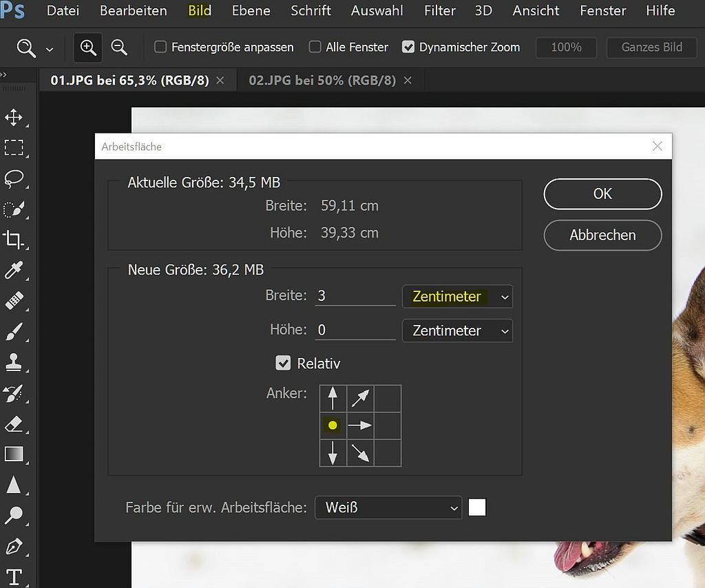Select the Gradient tool
The height and width of the screenshot is (588, 705).
(14, 454)
